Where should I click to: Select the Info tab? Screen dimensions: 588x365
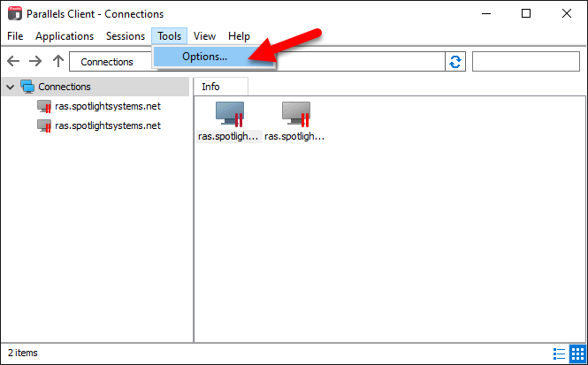pos(211,87)
